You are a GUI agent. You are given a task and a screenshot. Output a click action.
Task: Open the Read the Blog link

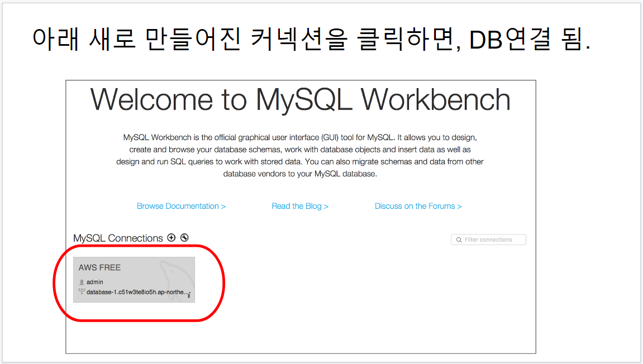300,206
